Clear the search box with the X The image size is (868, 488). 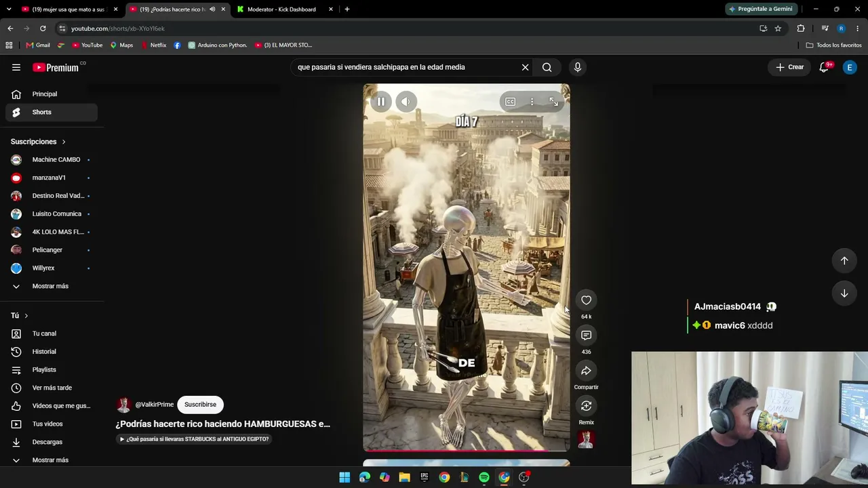(x=525, y=67)
